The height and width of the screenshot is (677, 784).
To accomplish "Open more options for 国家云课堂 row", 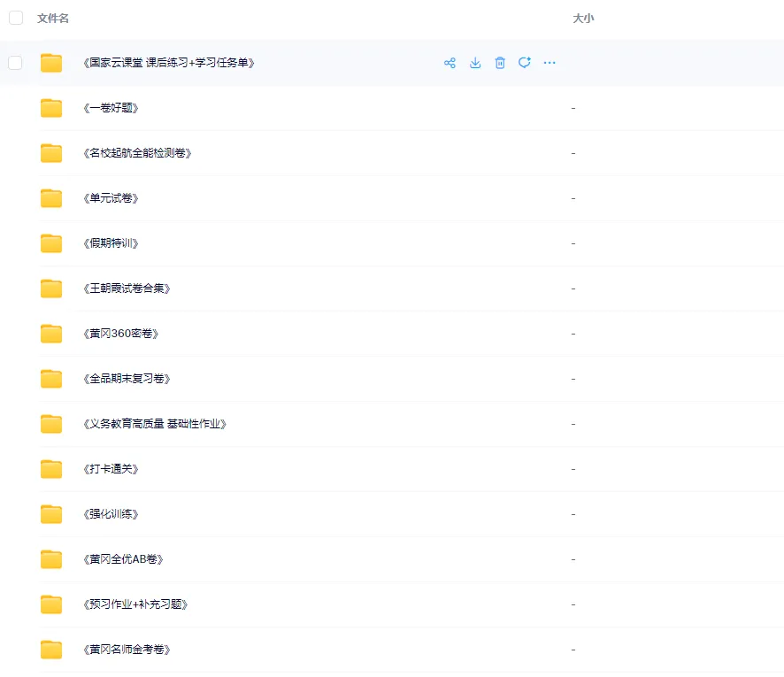I will coord(550,63).
